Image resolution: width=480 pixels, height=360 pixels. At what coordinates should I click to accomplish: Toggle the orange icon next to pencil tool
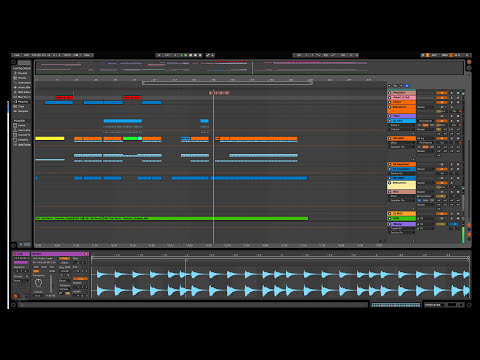pyautogui.click(x=428, y=55)
